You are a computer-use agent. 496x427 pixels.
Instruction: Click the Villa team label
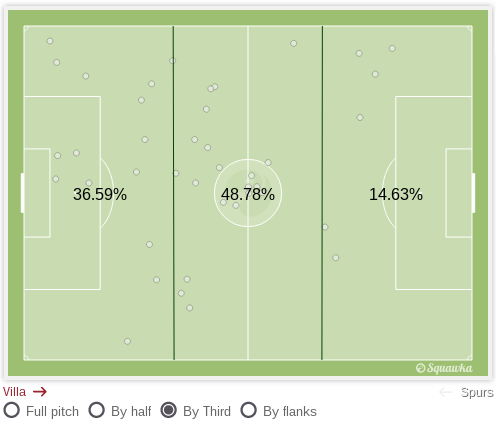(x=14, y=392)
